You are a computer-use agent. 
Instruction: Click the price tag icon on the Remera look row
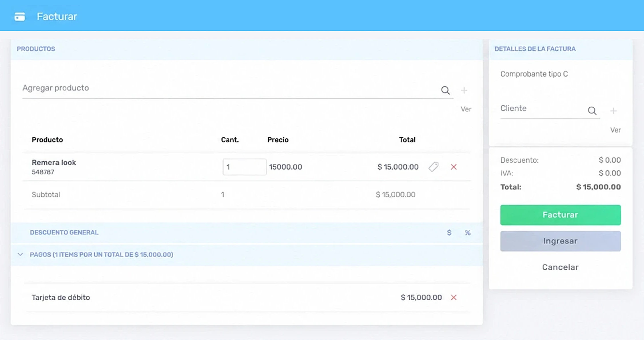434,167
